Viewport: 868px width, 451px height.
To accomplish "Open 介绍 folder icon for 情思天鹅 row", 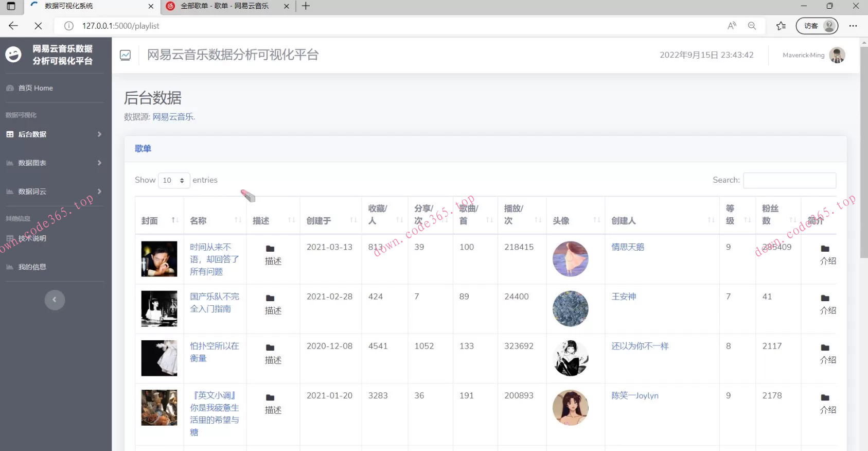I will click(825, 249).
